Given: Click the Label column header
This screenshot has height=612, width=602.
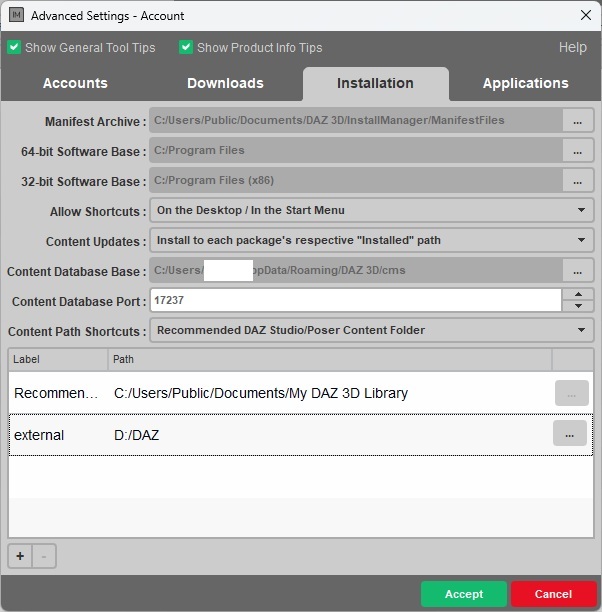Looking at the screenshot, I should pos(58,359).
